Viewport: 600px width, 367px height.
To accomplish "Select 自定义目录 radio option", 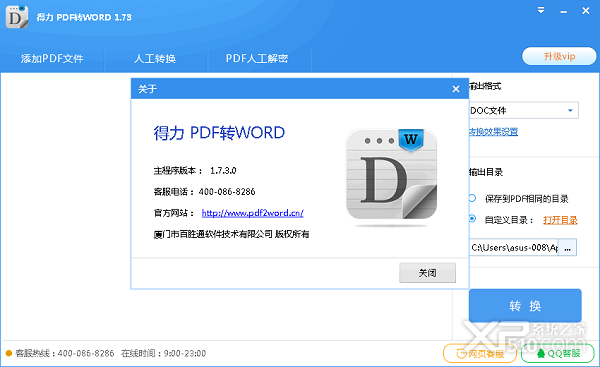I will tap(473, 219).
